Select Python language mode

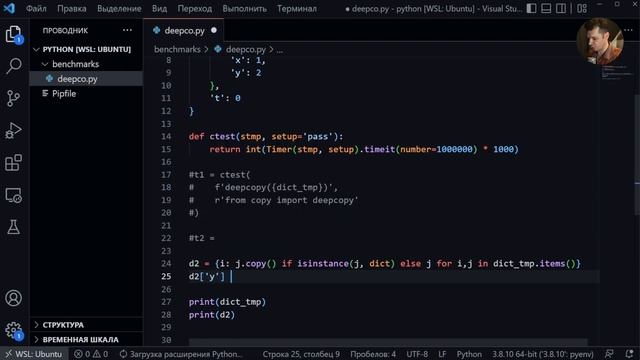[469, 354]
